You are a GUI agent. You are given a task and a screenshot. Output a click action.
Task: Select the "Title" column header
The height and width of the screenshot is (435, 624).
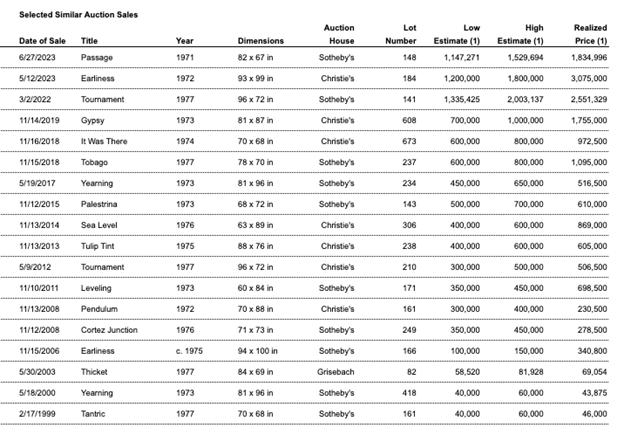click(89, 41)
